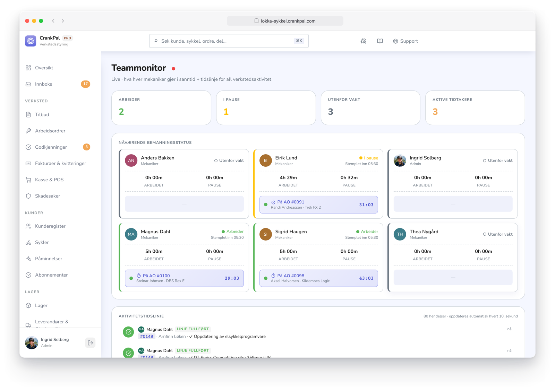Screen dimensions: 555x392
Task: Select the Aktive tidtakere stat card
Action: pyautogui.click(x=475, y=108)
